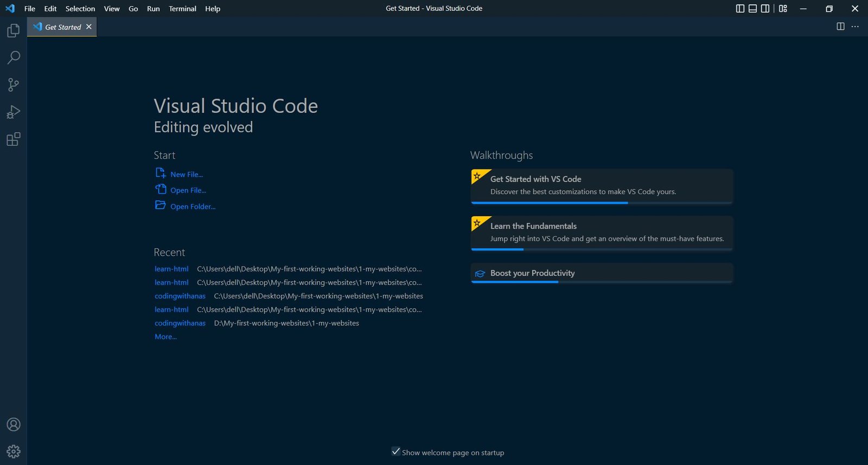Click the Open Folder icon

pos(161,205)
